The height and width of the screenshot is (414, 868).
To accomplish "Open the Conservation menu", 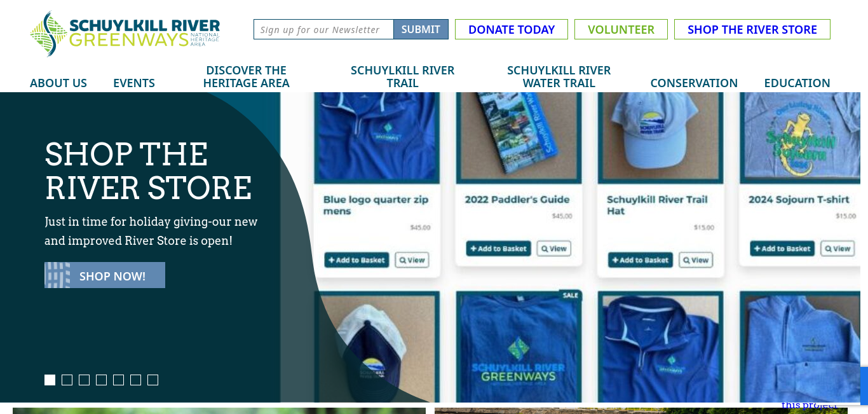I will (x=694, y=83).
